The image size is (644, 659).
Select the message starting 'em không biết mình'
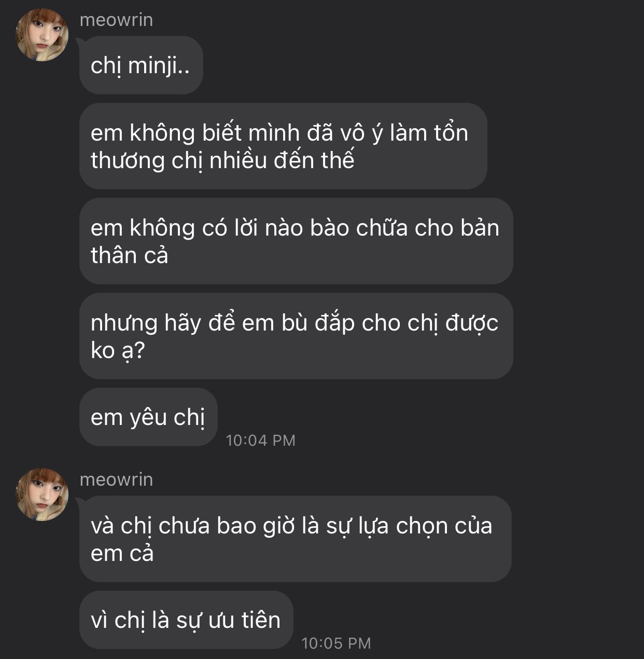(x=283, y=146)
